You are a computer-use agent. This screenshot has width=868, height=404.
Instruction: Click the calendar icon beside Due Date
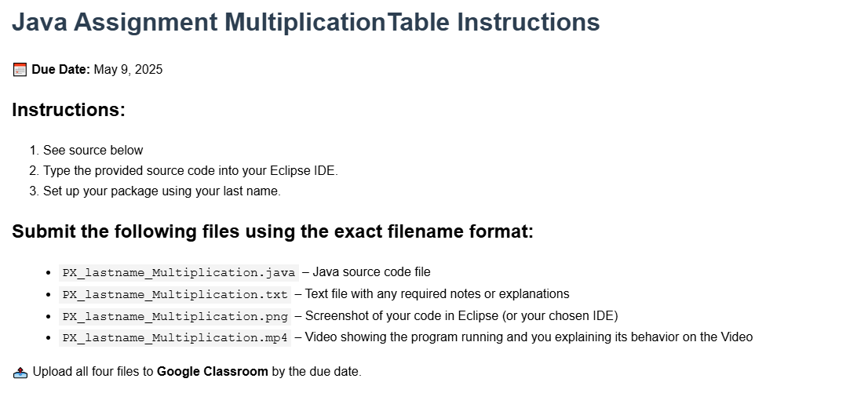20,70
